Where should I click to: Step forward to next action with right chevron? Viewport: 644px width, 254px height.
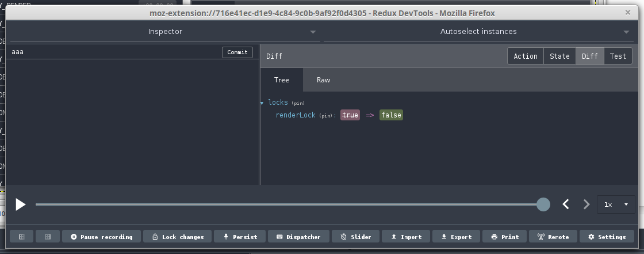click(586, 204)
